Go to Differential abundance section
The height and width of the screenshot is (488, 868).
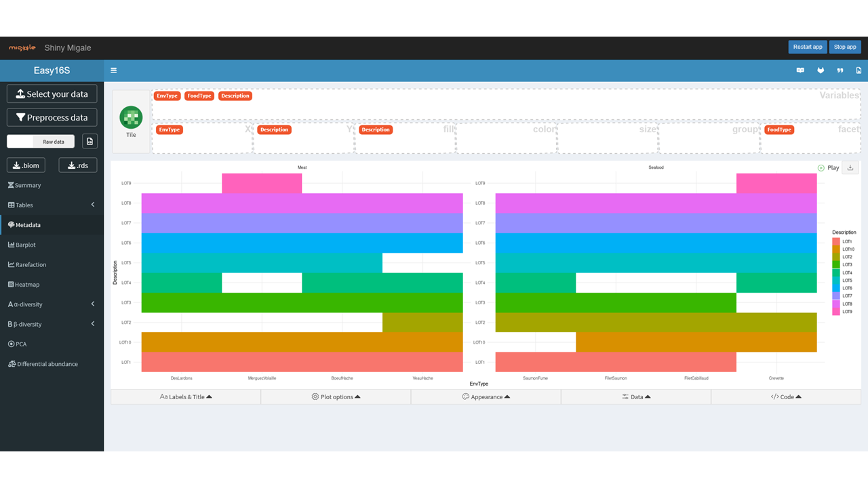pyautogui.click(x=47, y=364)
